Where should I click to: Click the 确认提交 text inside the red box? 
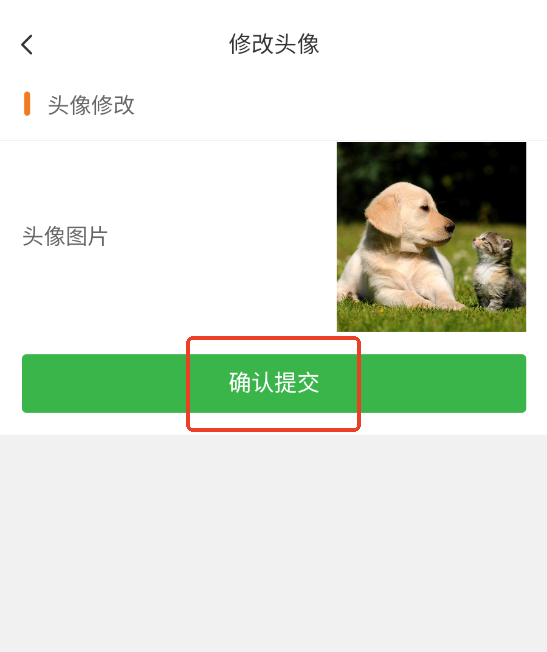coord(274,383)
